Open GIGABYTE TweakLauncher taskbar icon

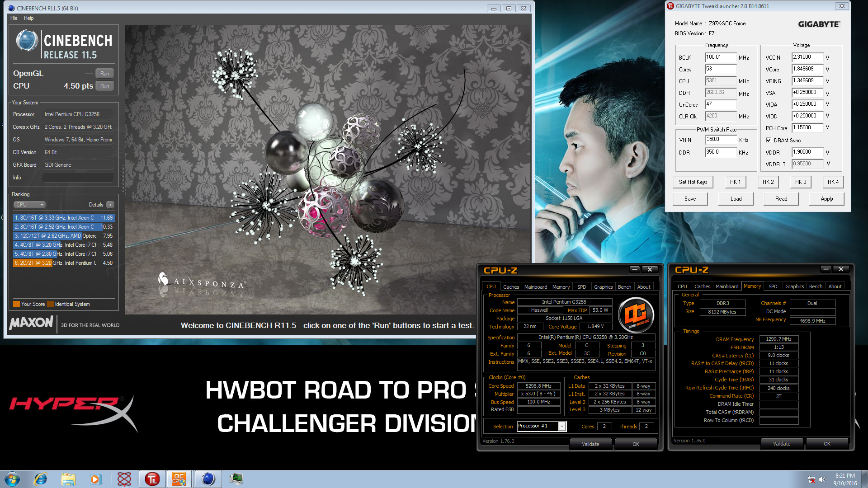[152, 479]
